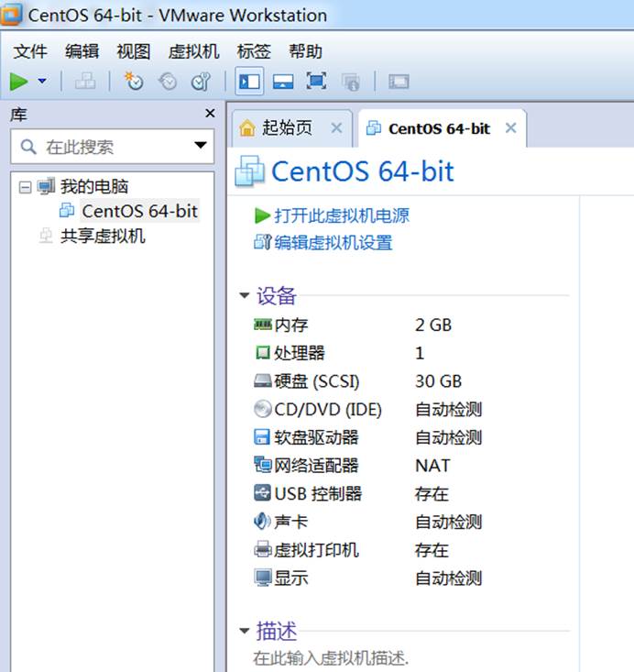Open the snapshot manager wrench-clock icon
634x672 pixels.
[x=201, y=81]
